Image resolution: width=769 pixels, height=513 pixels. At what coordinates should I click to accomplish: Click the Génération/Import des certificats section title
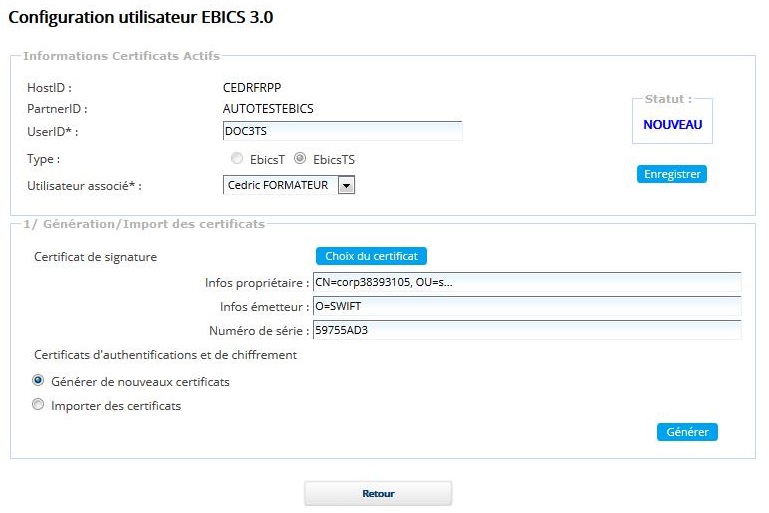pos(143,224)
